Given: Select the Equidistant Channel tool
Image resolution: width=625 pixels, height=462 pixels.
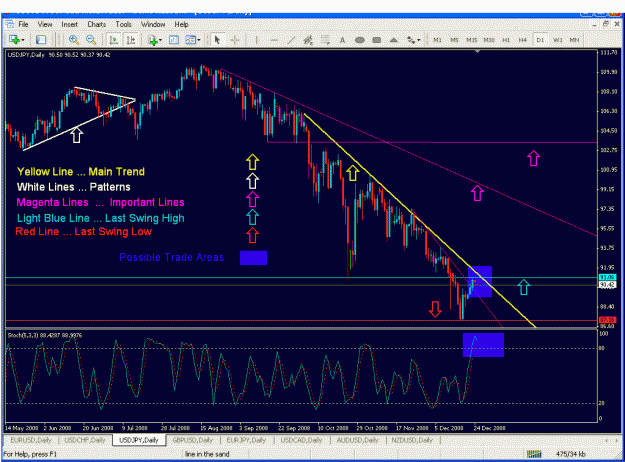Looking at the screenshot, I should [x=308, y=40].
